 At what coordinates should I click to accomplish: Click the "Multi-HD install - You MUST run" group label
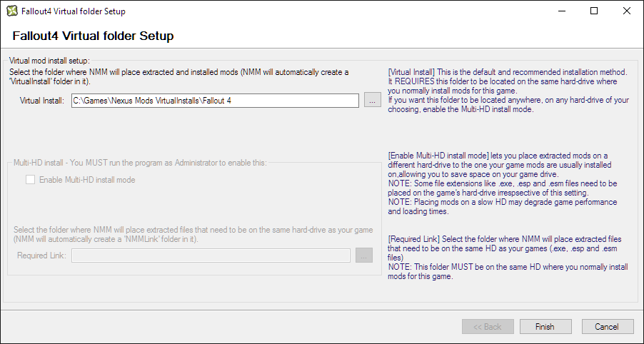(140, 163)
